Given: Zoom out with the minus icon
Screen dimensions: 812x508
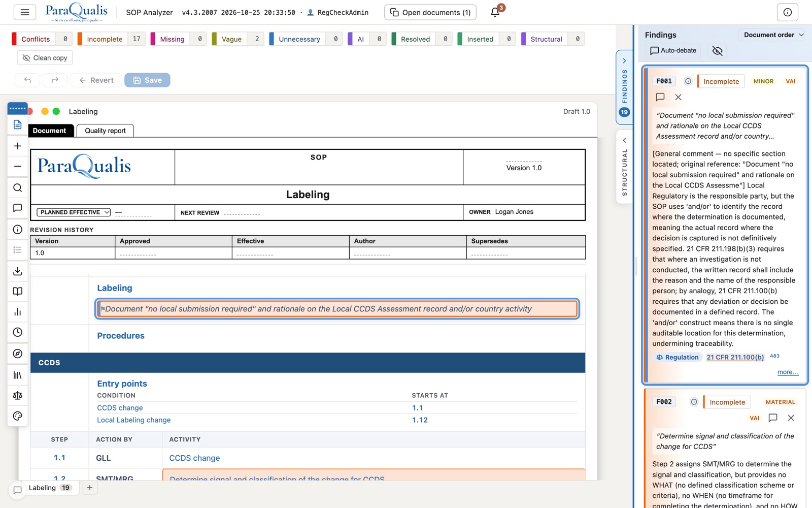Looking at the screenshot, I should 18,166.
